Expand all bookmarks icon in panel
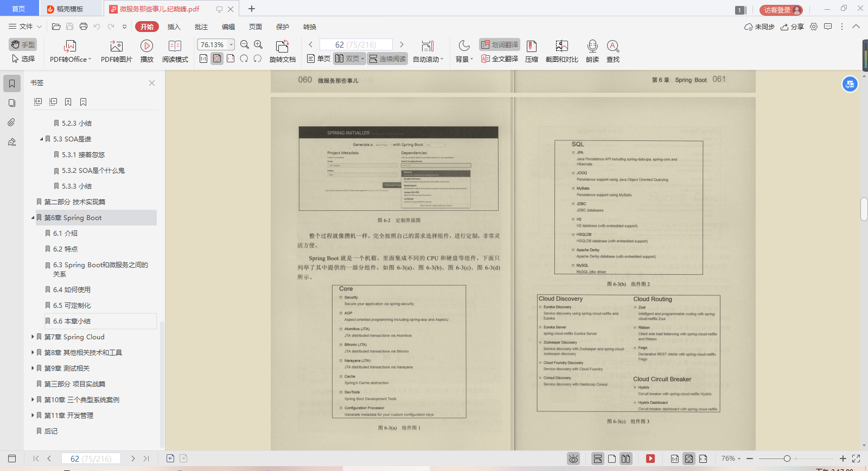Screen dimensions: 868x471 (38, 102)
